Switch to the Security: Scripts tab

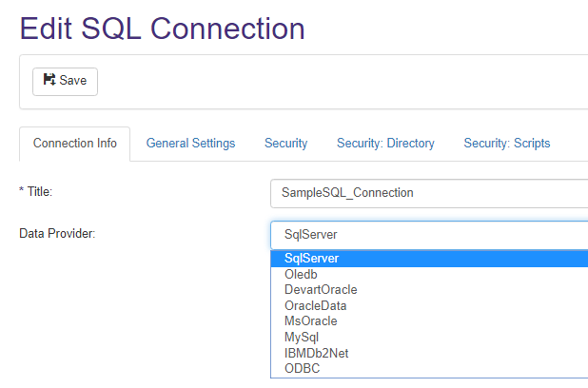click(x=506, y=144)
